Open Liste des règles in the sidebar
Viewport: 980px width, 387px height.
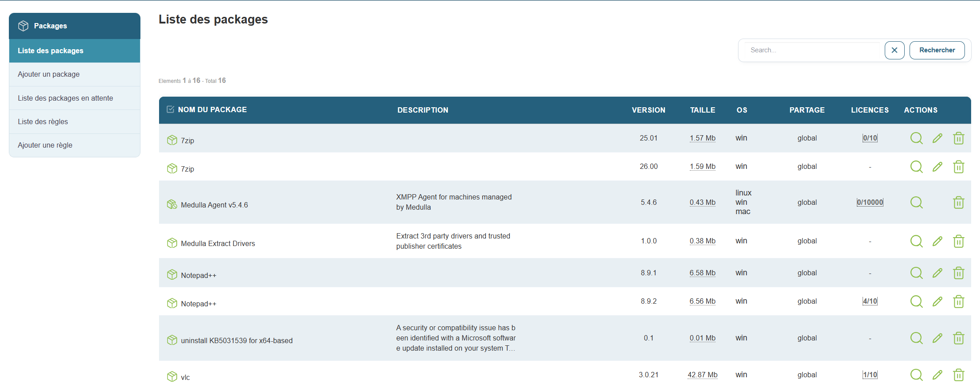click(x=43, y=121)
